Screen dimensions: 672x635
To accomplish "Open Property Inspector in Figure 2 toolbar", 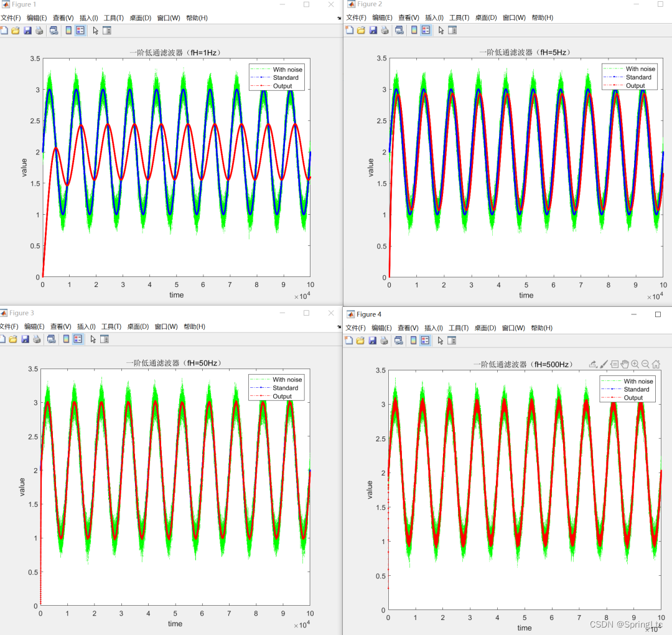I will [x=452, y=30].
